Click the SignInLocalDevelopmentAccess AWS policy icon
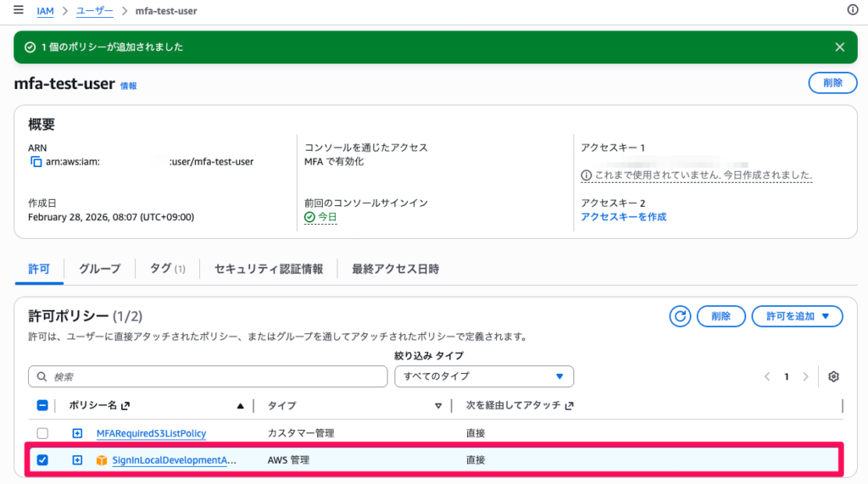The width and height of the screenshot is (868, 484). point(101,460)
